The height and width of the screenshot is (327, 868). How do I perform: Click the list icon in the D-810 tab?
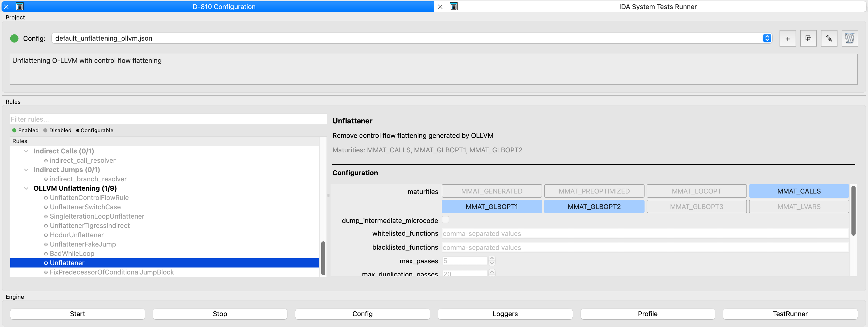pyautogui.click(x=20, y=6)
